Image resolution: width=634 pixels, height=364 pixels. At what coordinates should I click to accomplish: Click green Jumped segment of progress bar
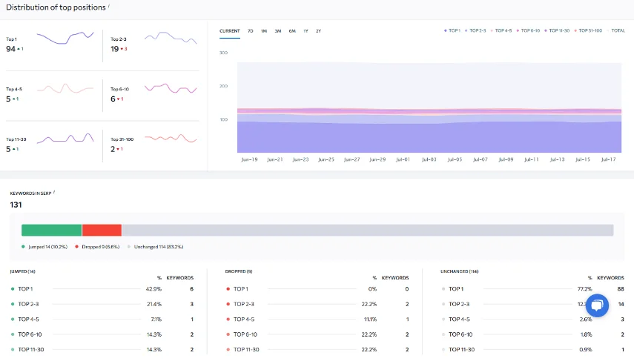[51, 230]
